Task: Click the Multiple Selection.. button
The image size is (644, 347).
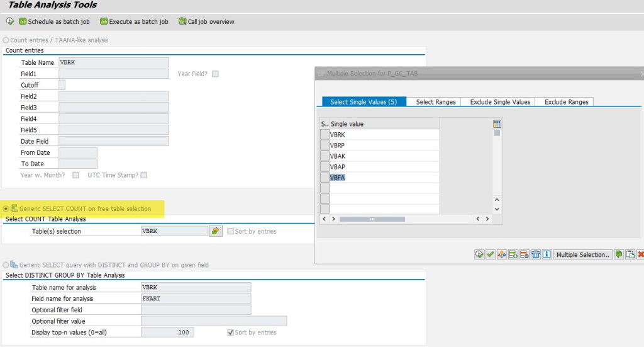Action: coord(582,254)
